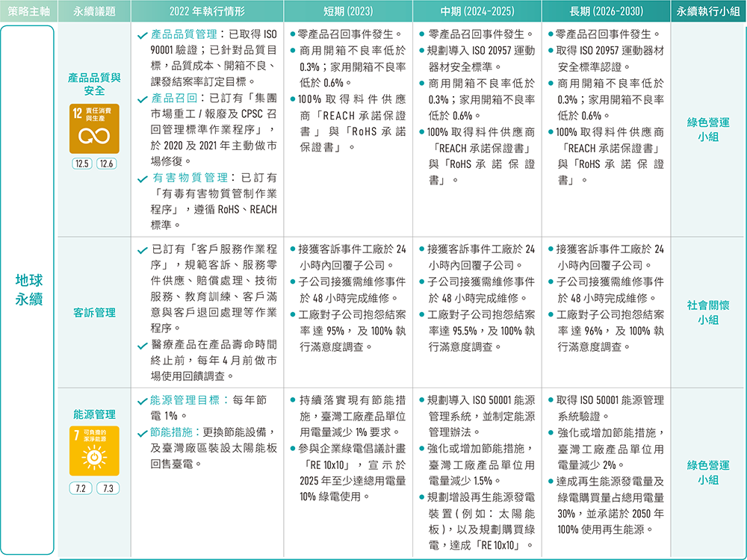Click the 產品品質與安全 topic title
Screen dimensions: 747x560
click(94, 84)
